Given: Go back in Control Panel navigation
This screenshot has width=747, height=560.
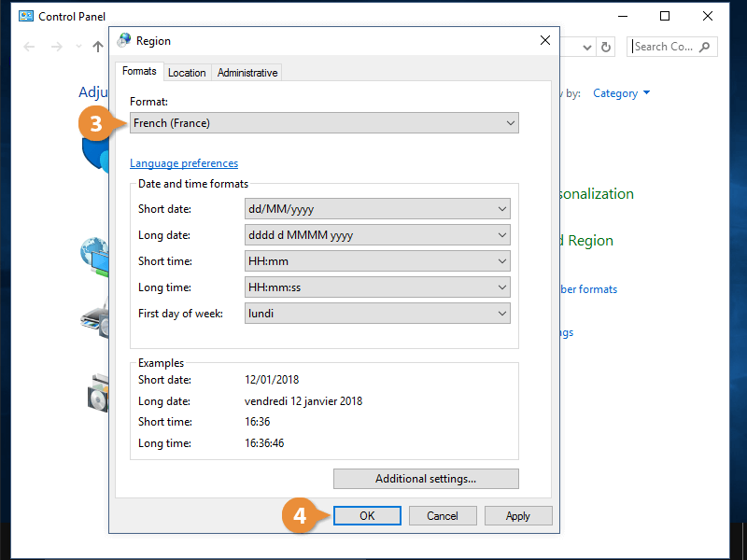Looking at the screenshot, I should click(x=29, y=47).
